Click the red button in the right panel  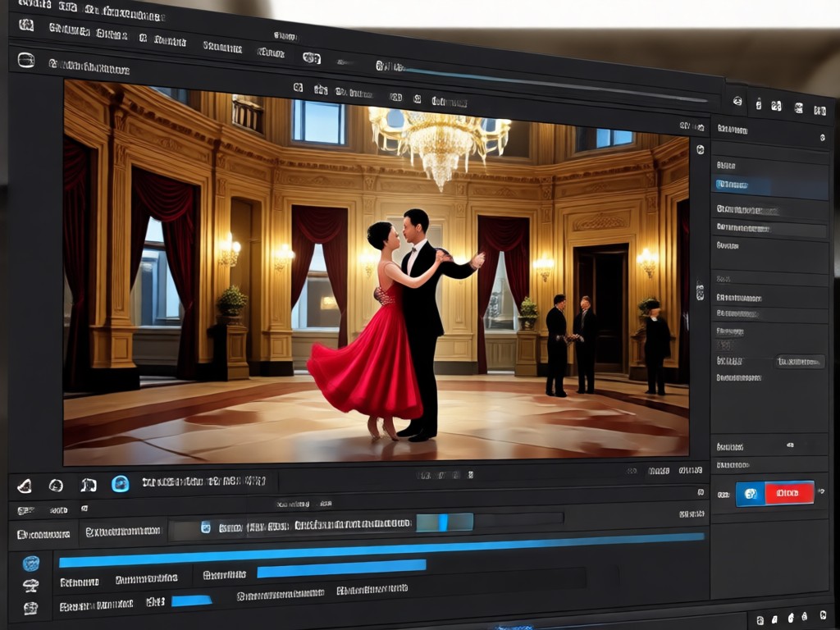coord(789,493)
